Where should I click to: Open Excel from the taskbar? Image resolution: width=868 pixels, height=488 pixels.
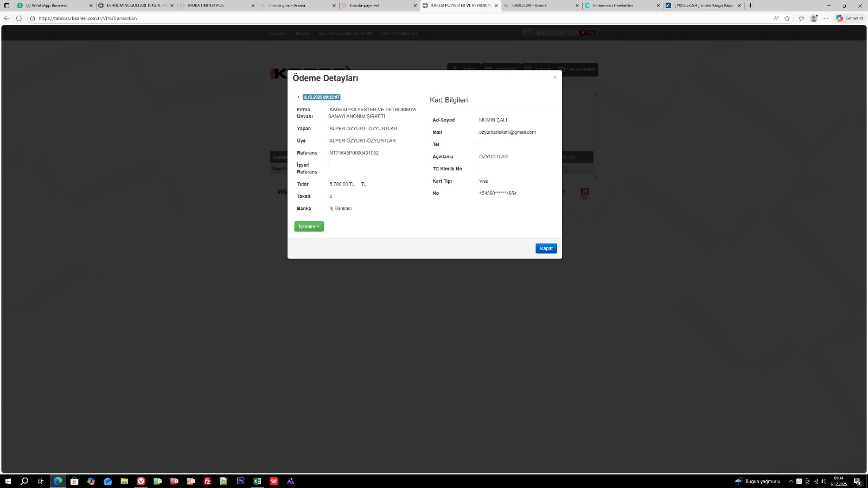pyautogui.click(x=257, y=481)
